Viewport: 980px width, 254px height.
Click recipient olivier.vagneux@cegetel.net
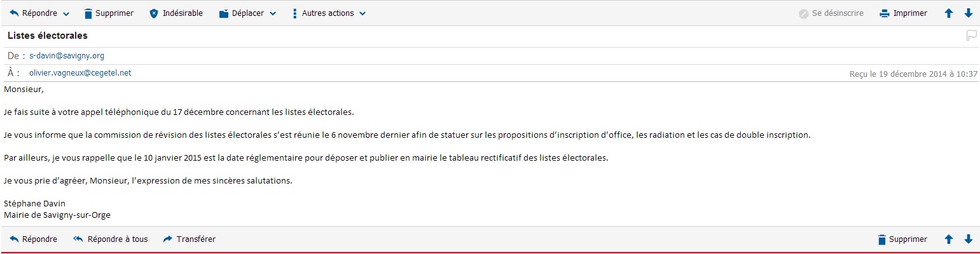click(x=80, y=73)
